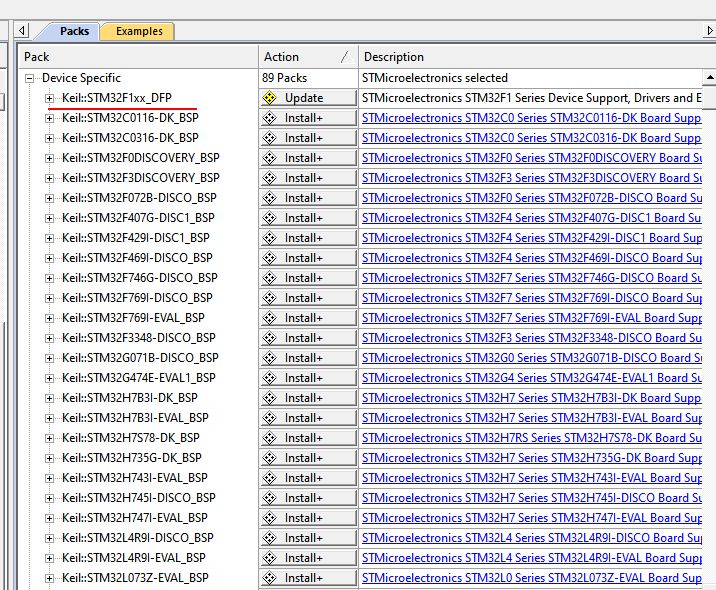Expand Keil::STM32C0316-DK_BSP node
716x590 pixels.
click(49, 138)
